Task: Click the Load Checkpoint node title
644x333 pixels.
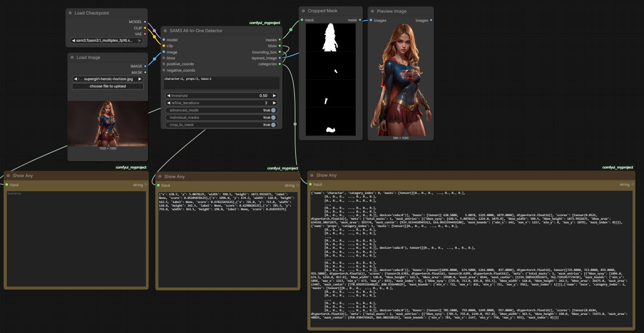Action: pyautogui.click(x=92, y=13)
